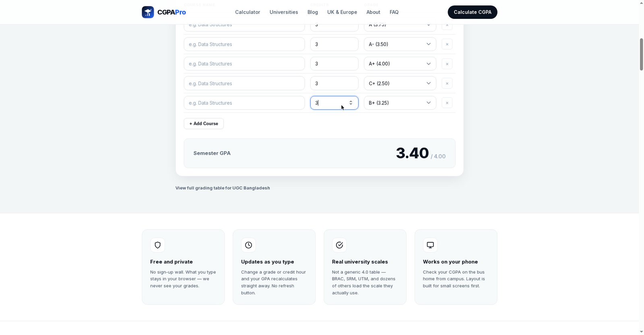Image resolution: width=644 pixels, height=335 pixels.
Task: Click the Free and private heading
Action: click(171, 262)
